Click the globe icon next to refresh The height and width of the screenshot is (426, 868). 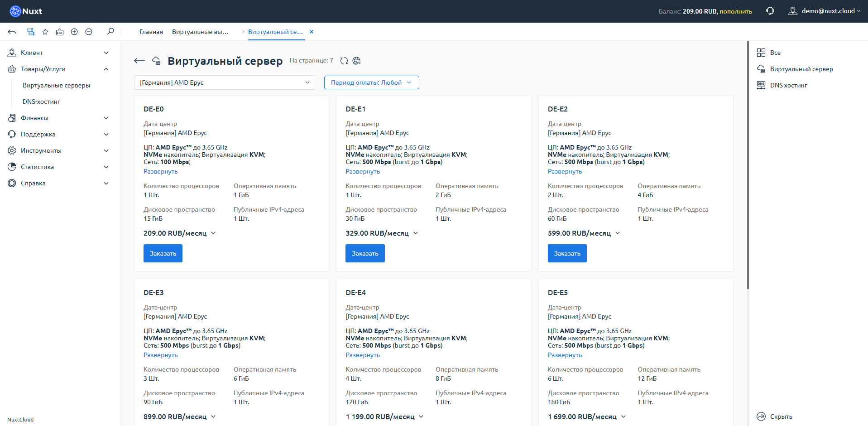357,60
